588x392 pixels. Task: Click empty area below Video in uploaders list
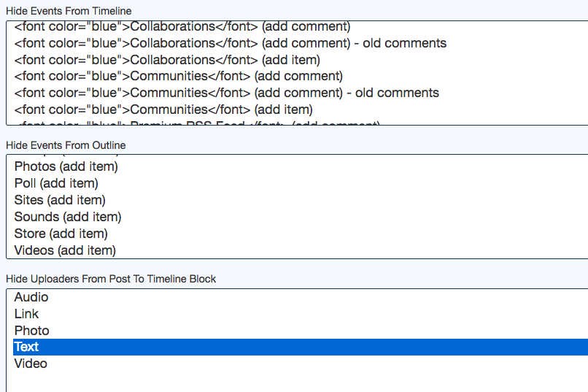pyautogui.click(x=292, y=381)
